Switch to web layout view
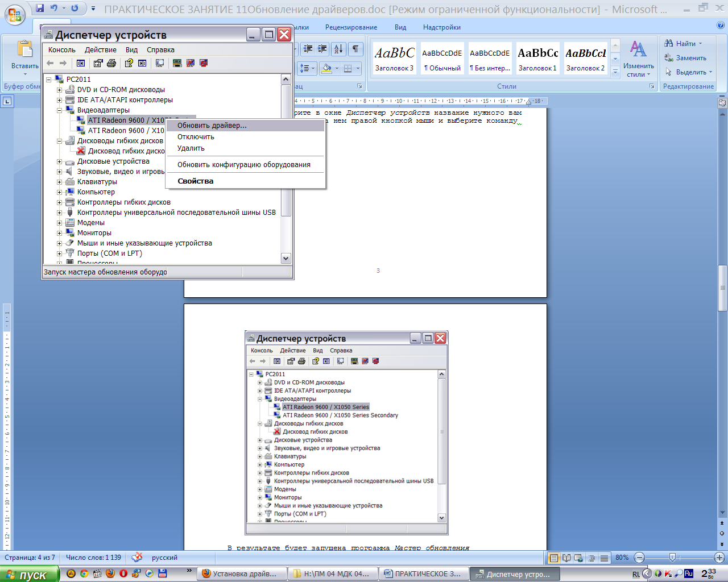 pyautogui.click(x=579, y=558)
